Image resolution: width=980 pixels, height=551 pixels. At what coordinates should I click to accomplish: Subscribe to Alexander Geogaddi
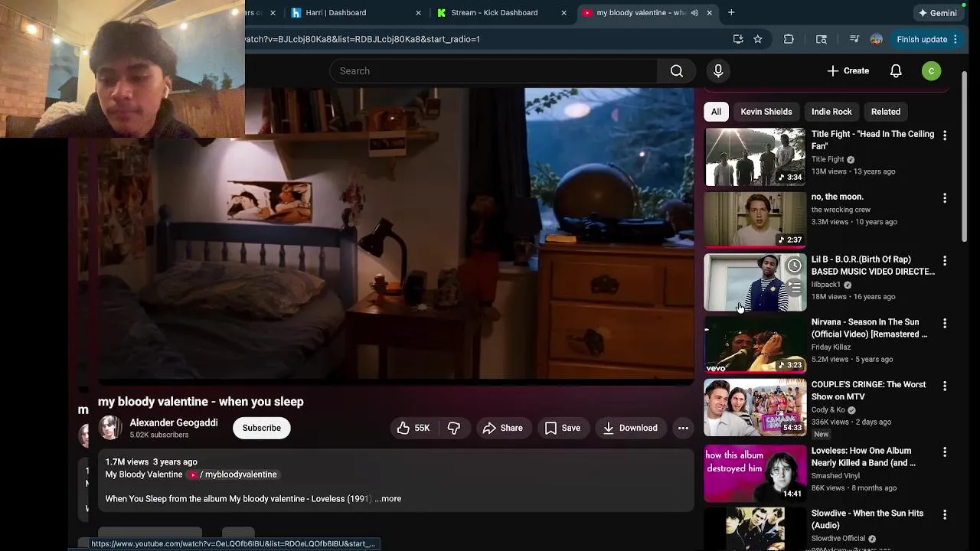[262, 428]
